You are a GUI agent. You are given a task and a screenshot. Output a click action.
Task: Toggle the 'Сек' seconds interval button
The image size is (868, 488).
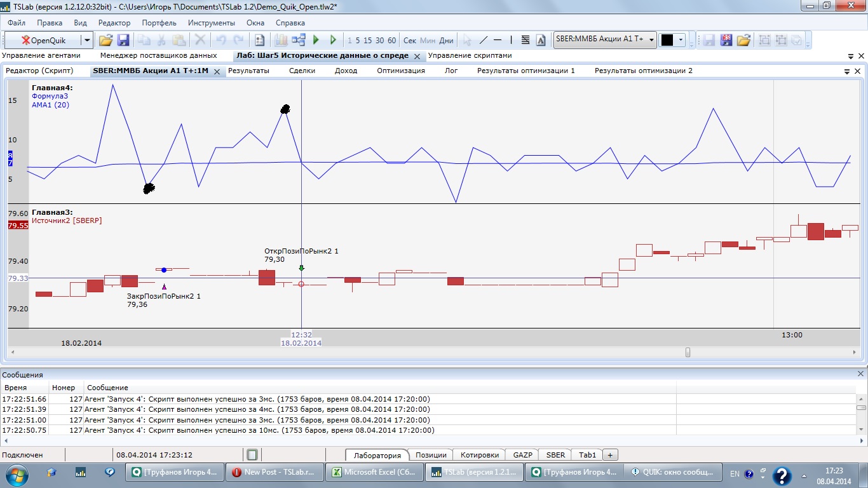pyautogui.click(x=410, y=40)
